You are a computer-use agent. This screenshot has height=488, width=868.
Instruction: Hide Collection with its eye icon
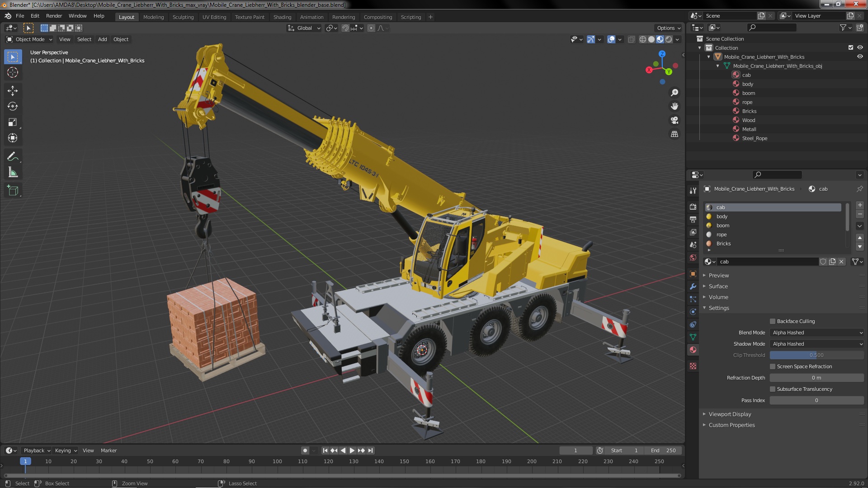[x=860, y=47]
